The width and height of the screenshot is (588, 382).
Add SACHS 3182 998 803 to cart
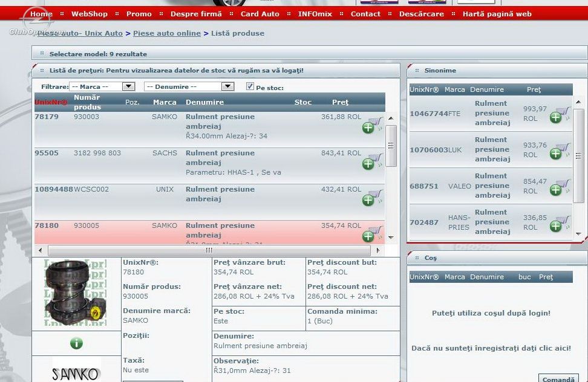(372, 162)
